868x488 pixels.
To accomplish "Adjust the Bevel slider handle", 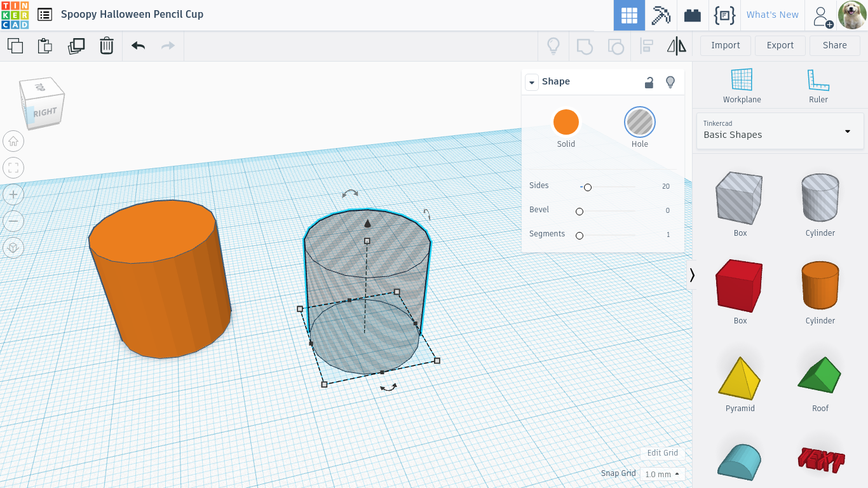I will [579, 211].
